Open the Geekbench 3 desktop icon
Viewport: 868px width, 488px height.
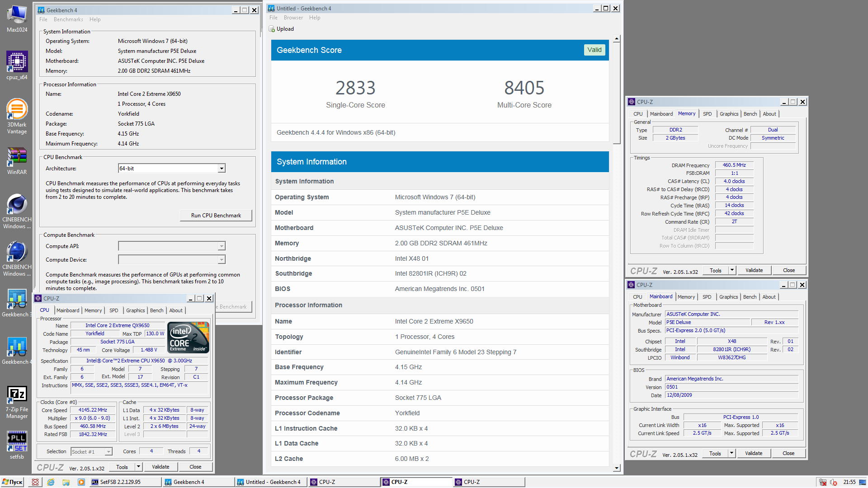pyautogui.click(x=17, y=303)
